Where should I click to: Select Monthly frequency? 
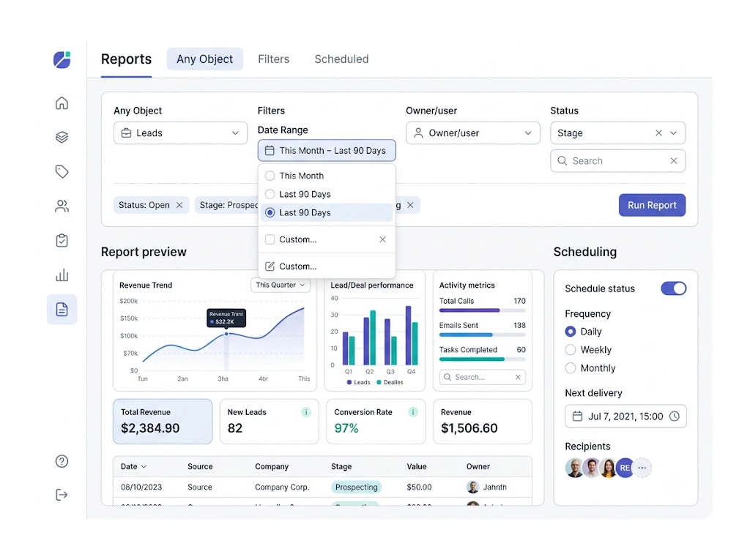tap(570, 368)
